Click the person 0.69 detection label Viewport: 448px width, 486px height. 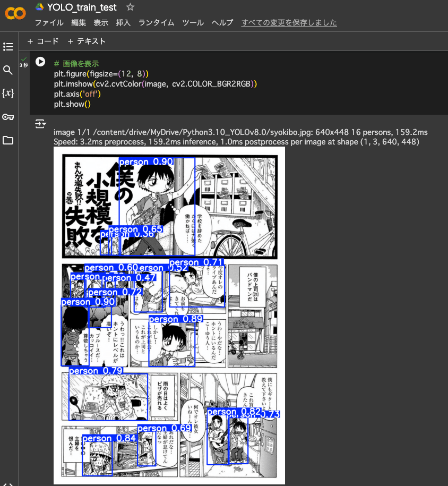click(164, 428)
